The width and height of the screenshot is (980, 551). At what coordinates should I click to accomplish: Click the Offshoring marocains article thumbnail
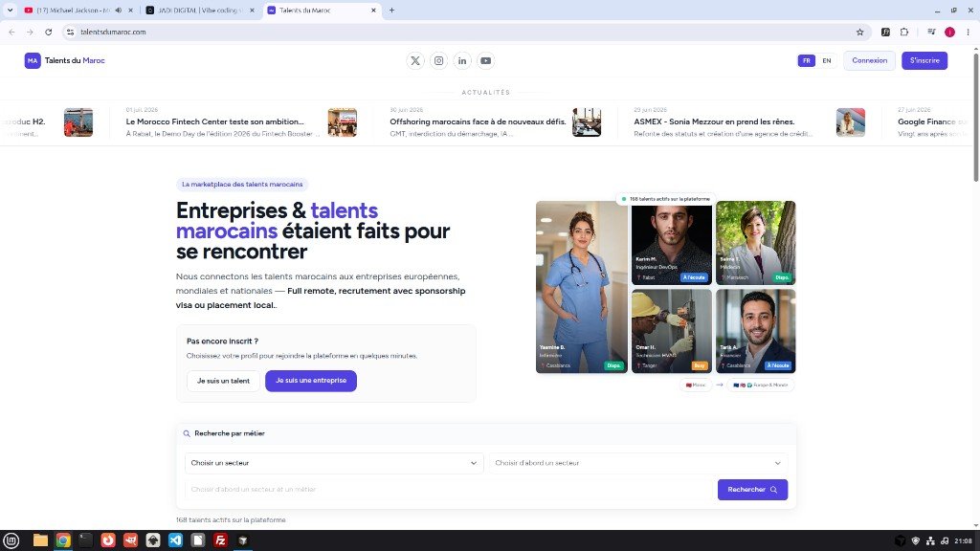(587, 122)
